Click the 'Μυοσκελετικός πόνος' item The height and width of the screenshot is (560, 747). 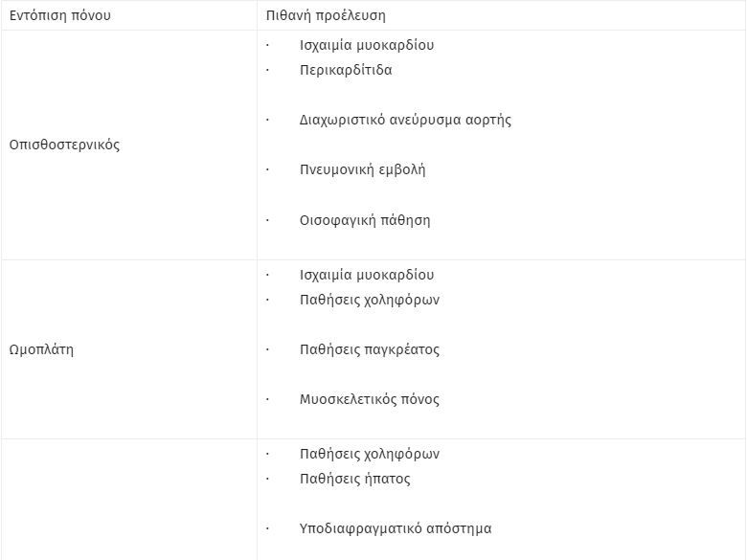pyautogui.click(x=370, y=399)
